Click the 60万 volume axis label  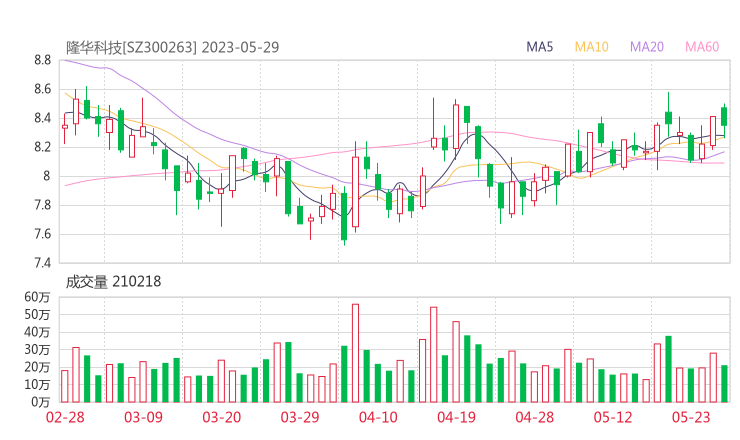click(37, 297)
